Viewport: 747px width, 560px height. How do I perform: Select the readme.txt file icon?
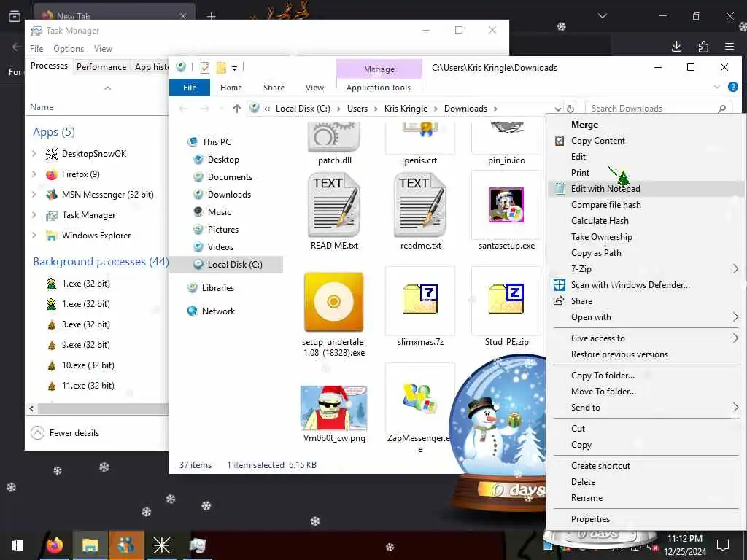(x=420, y=206)
